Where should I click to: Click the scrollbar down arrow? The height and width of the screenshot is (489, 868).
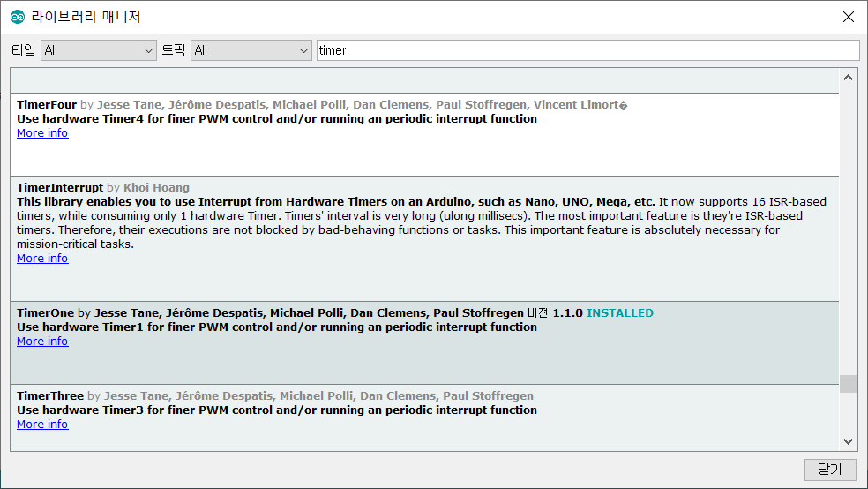tap(848, 441)
